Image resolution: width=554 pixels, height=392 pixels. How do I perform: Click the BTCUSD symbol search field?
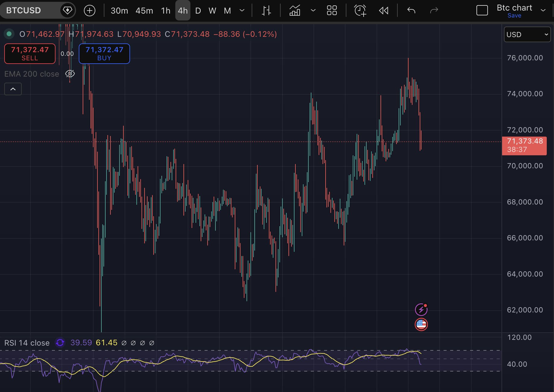click(x=30, y=11)
